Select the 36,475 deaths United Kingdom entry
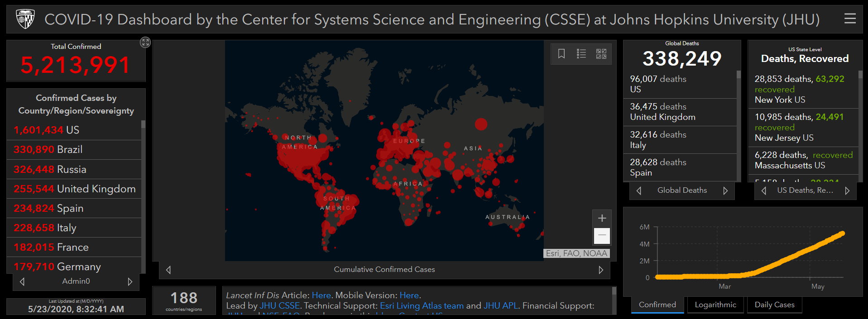The height and width of the screenshot is (319, 868). [680, 112]
